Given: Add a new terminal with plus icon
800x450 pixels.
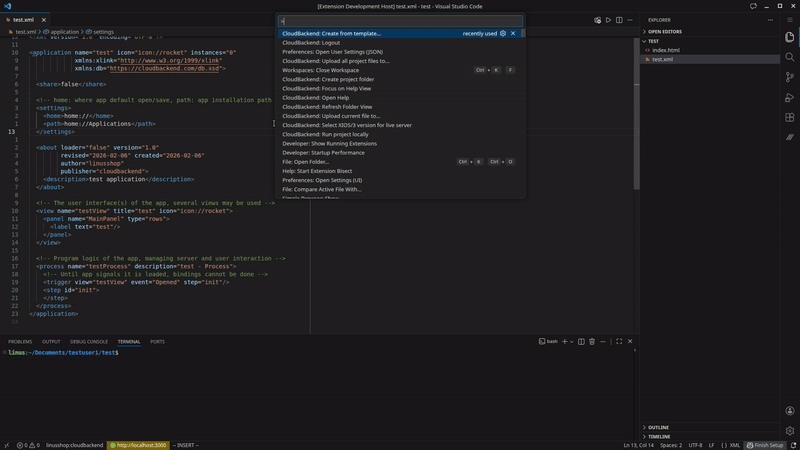Looking at the screenshot, I should (x=564, y=341).
